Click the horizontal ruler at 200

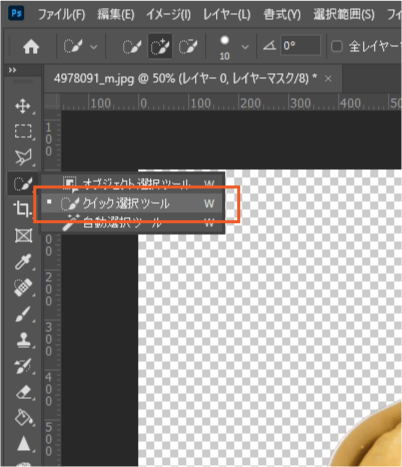[x=250, y=103]
